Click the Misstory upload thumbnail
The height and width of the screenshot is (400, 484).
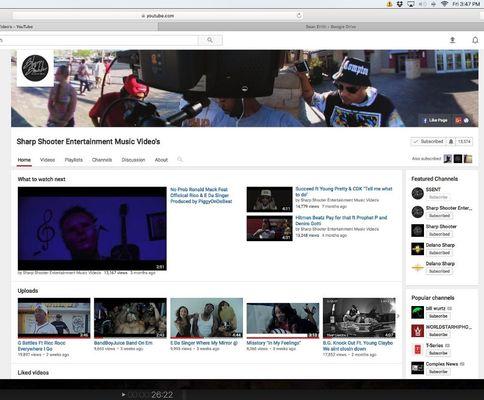tap(283, 318)
